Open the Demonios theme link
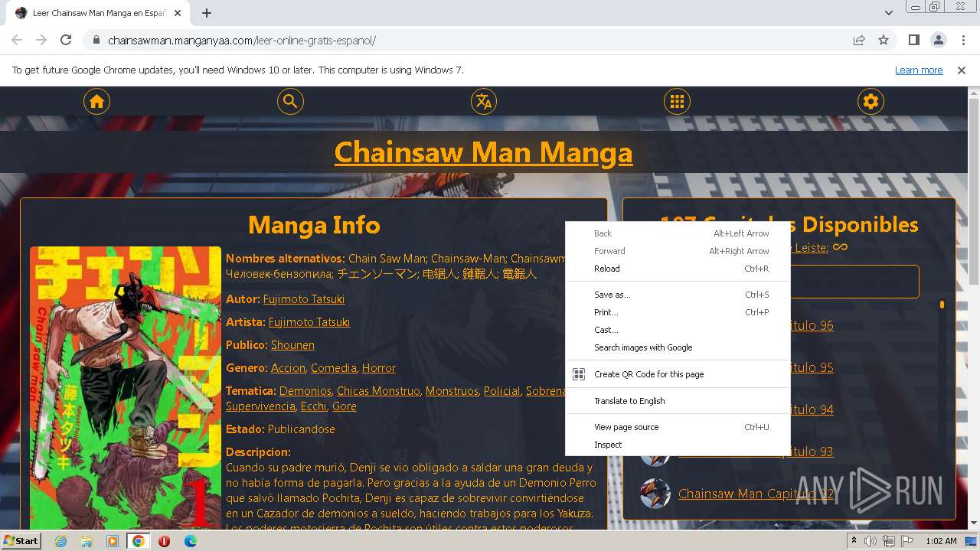This screenshot has height=551, width=980. (305, 391)
